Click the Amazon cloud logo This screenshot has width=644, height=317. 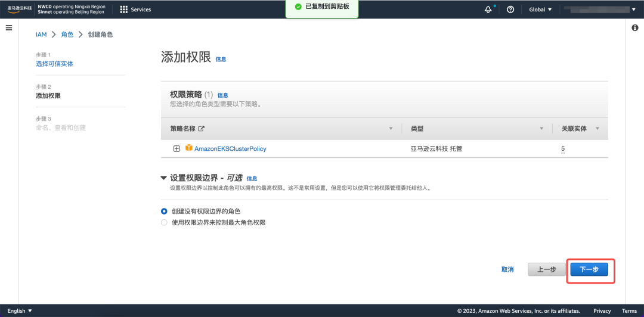[20, 10]
